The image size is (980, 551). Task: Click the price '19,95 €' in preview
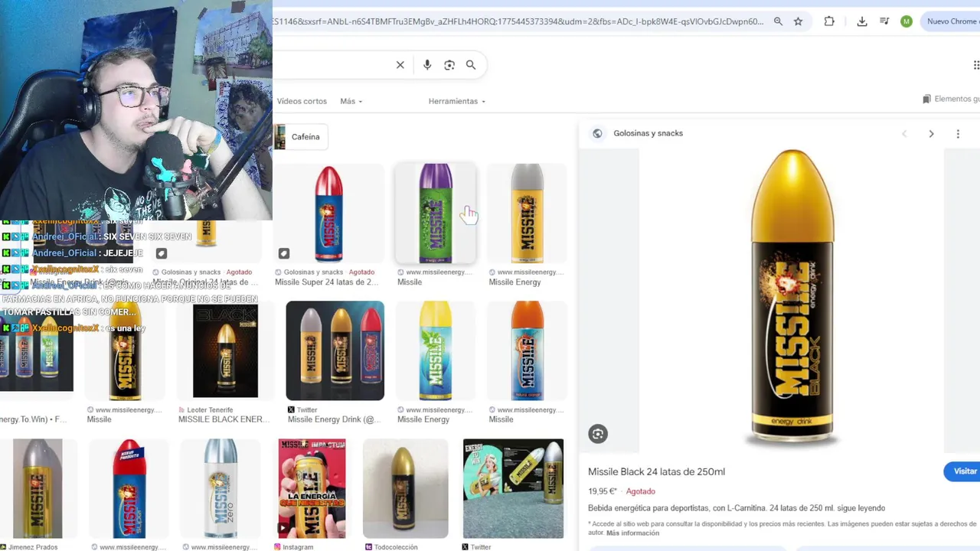(603, 491)
